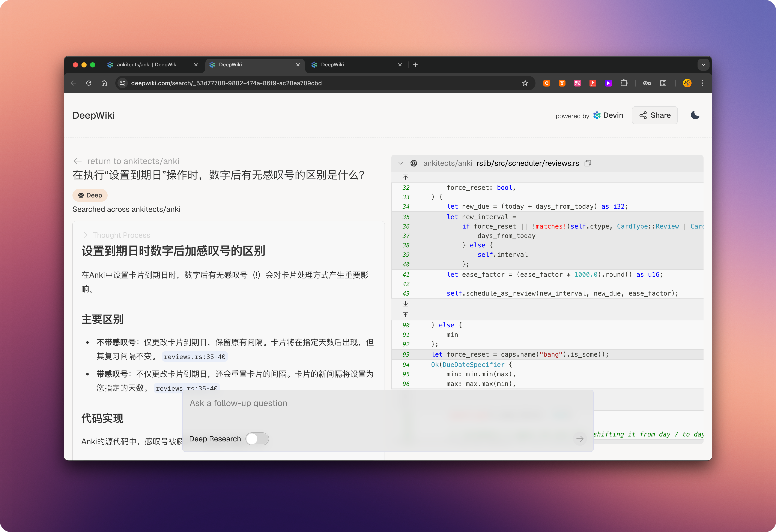Open the orange C extension
This screenshot has height=532, width=776.
[547, 83]
